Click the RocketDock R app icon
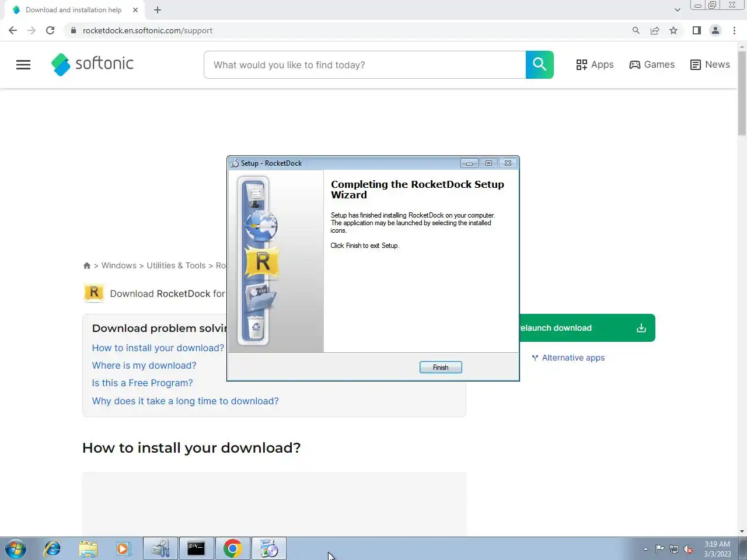Image resolution: width=747 pixels, height=560 pixels. click(94, 292)
